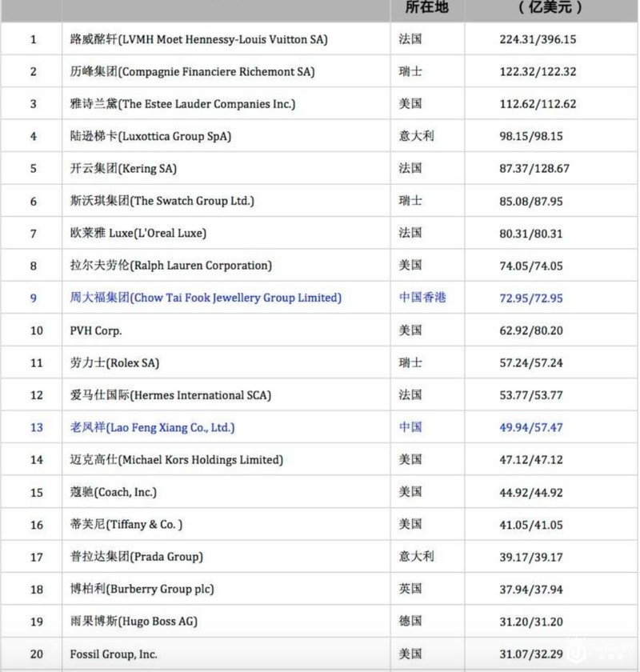Open the Lao Feng Xiang Co., Ltd. link
Screen dimensions: 640x672
click(x=152, y=427)
